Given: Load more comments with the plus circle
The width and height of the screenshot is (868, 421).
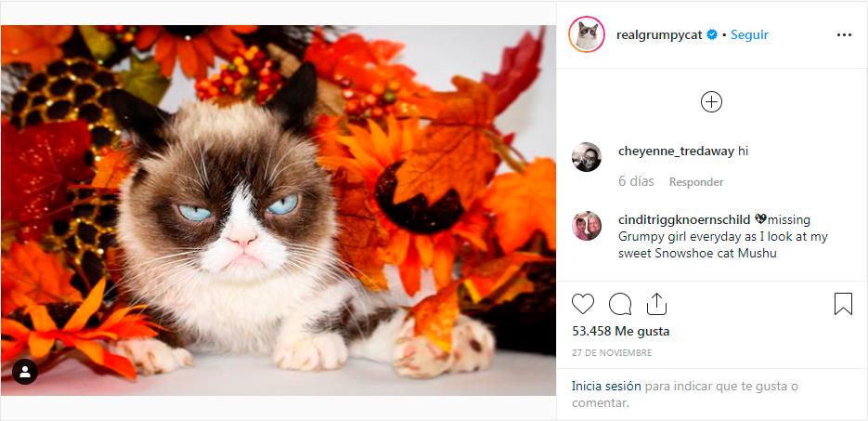Looking at the screenshot, I should tap(711, 102).
